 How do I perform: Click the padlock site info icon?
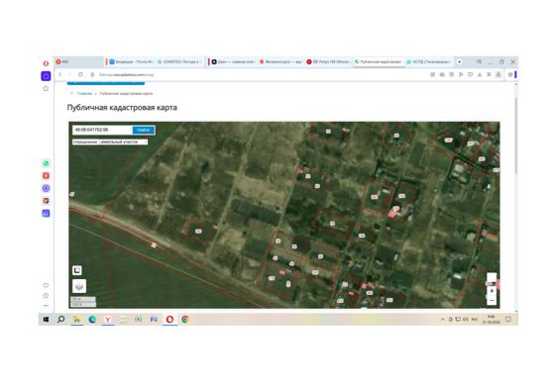(x=92, y=74)
